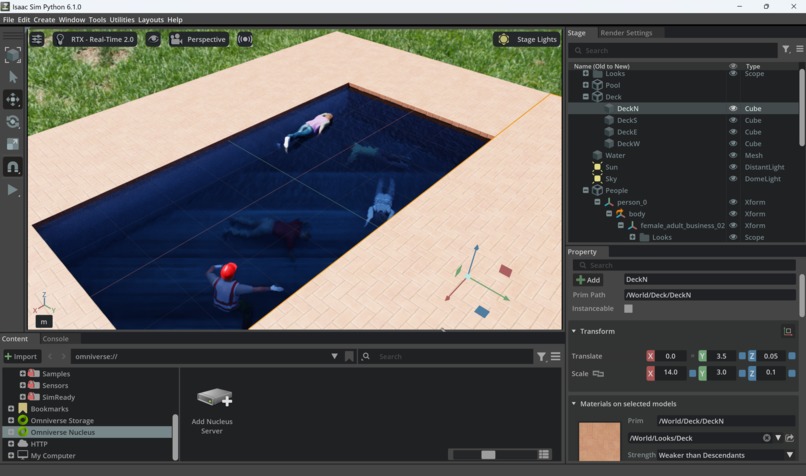Clear the /World/Looks/Deck material binding
The width and height of the screenshot is (806, 476).
766,438
